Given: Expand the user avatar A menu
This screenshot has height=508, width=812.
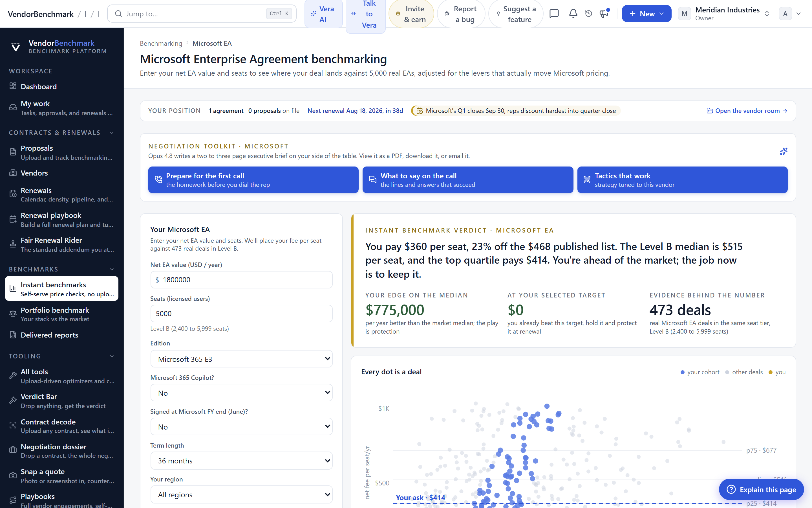Looking at the screenshot, I should pos(790,14).
